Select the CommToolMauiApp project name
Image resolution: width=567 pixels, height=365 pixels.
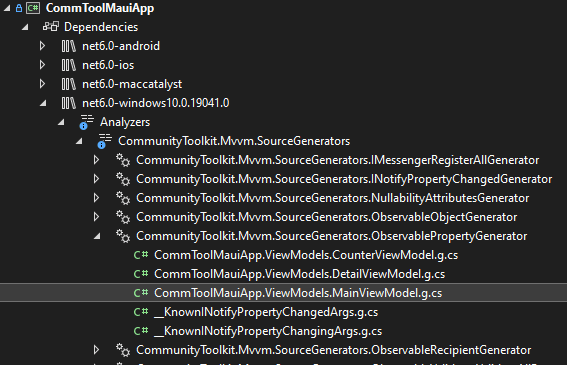(x=100, y=8)
